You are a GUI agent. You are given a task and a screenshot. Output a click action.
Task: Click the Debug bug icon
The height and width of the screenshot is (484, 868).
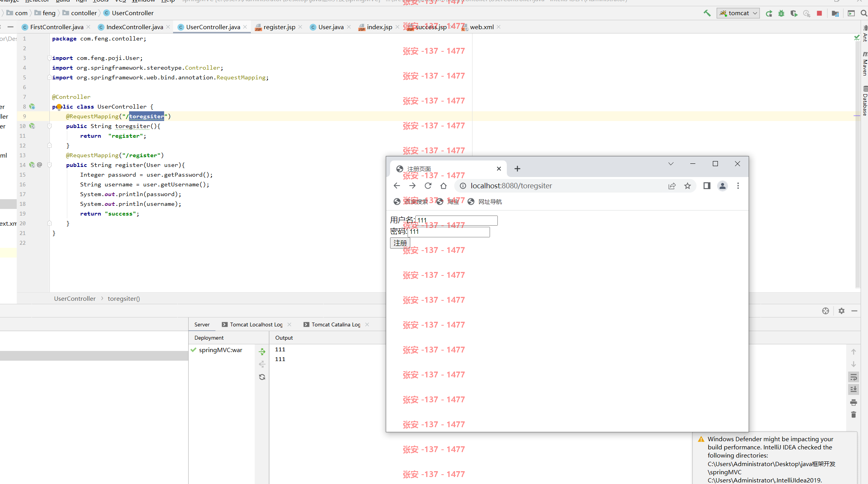click(781, 13)
